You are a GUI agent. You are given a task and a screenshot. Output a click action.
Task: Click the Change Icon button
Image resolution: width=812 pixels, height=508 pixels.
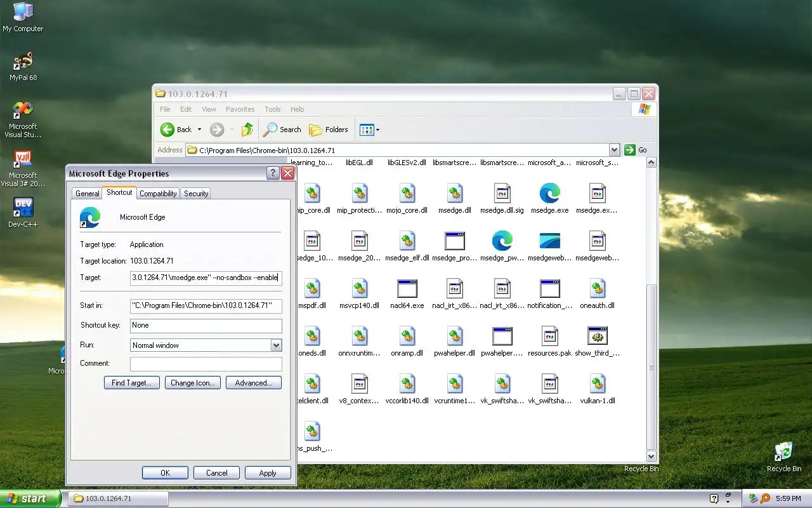click(x=193, y=383)
